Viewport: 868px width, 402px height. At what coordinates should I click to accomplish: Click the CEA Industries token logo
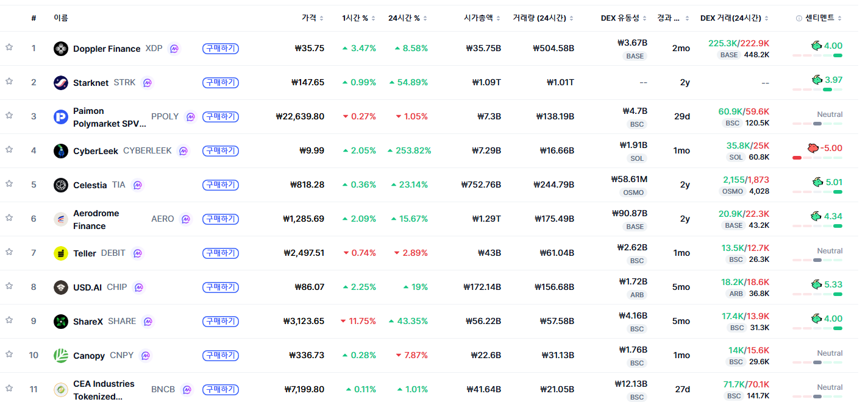click(61, 390)
